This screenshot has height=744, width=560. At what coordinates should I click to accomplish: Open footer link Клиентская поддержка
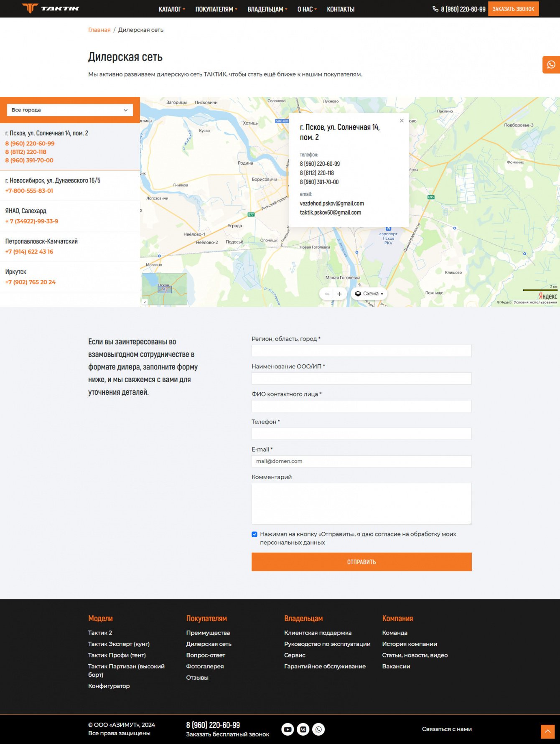318,633
